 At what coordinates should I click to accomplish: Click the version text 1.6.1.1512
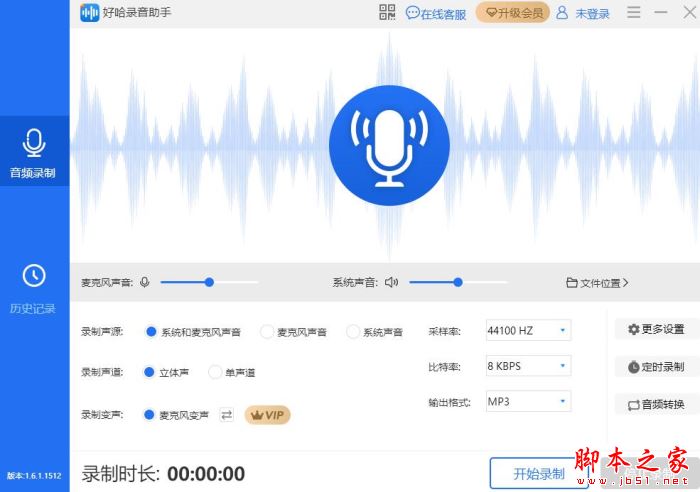point(34,475)
